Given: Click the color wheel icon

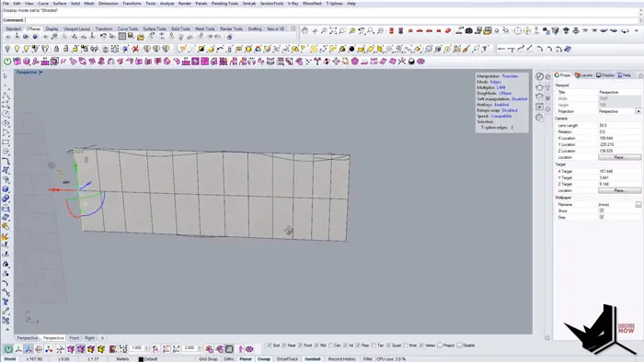Looking at the screenshot, I should [x=258, y=49].
